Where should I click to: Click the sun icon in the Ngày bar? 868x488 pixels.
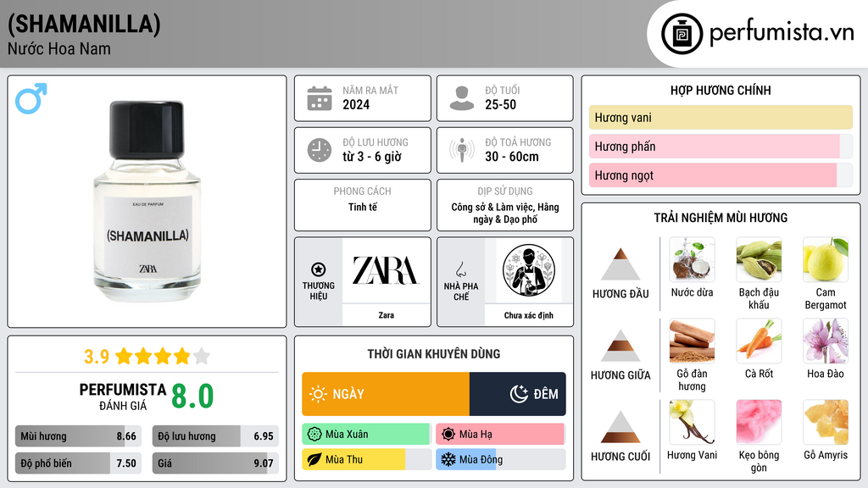point(318,394)
